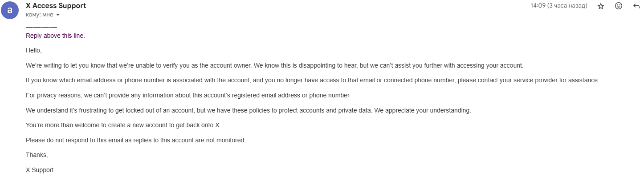This screenshot has width=644, height=177.
Task: Add an emoji reaction to the message
Action: point(619,6)
